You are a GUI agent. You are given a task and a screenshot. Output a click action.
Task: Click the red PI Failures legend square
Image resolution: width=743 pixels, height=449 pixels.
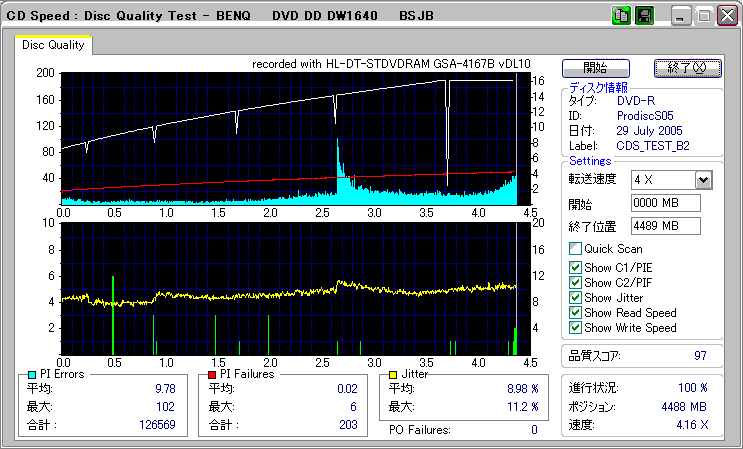coord(212,374)
